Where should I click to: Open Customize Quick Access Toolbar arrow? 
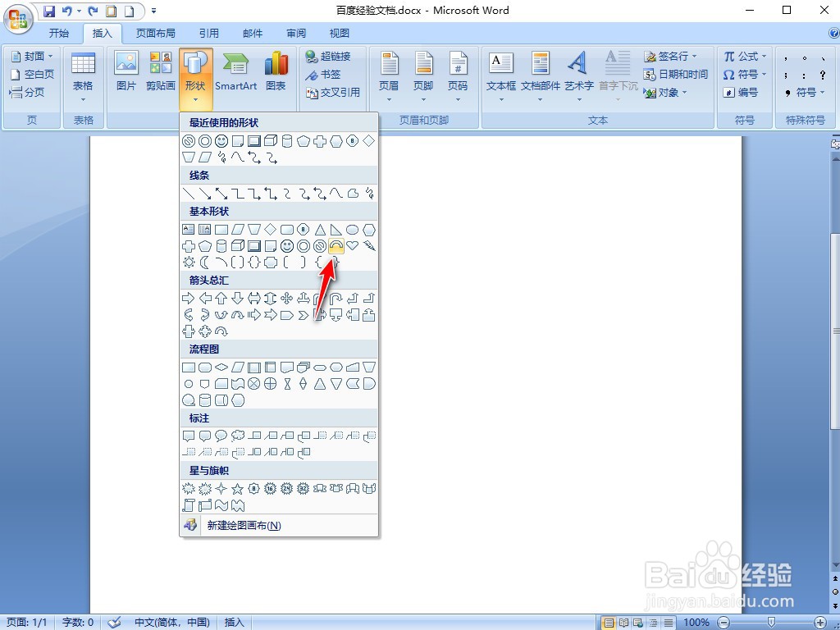click(x=153, y=11)
